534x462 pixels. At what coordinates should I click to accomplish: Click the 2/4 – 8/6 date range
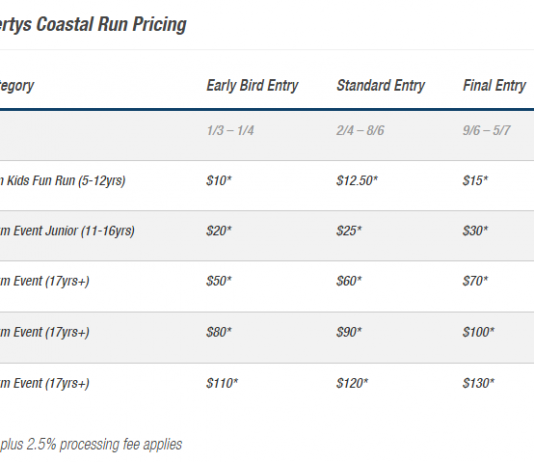[360, 130]
